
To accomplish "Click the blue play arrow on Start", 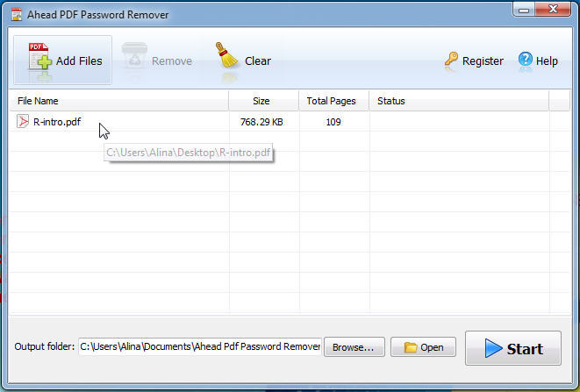I will pyautogui.click(x=493, y=348).
